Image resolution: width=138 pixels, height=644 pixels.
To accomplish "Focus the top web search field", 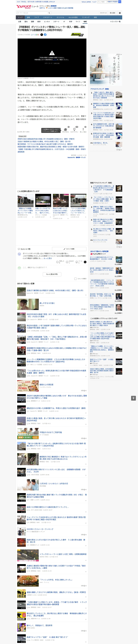I will (x=102, y=2).
